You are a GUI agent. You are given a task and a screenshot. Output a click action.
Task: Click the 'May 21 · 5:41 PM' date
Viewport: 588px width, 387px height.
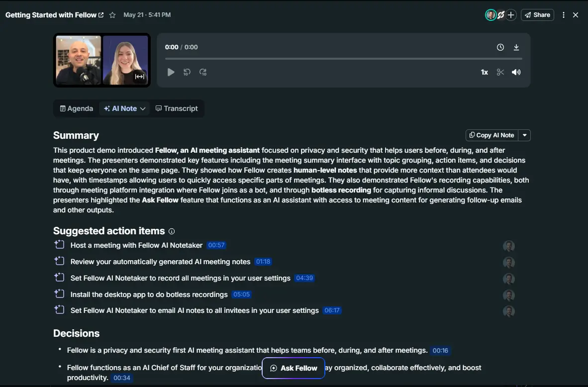click(x=147, y=15)
